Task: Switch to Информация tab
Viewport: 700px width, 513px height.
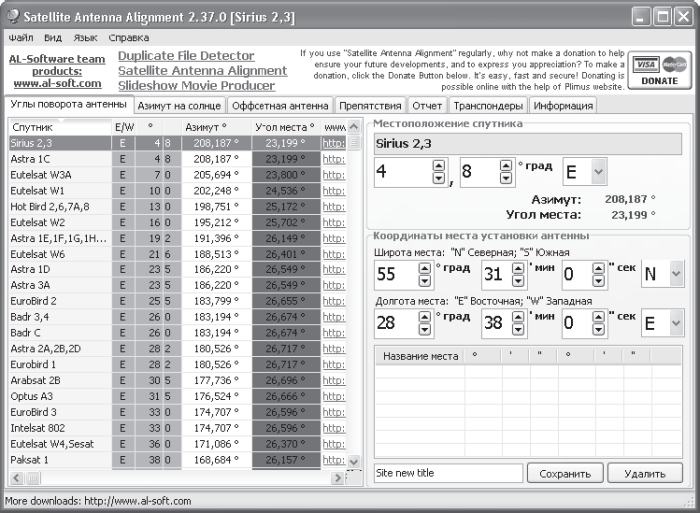Action: point(563,106)
